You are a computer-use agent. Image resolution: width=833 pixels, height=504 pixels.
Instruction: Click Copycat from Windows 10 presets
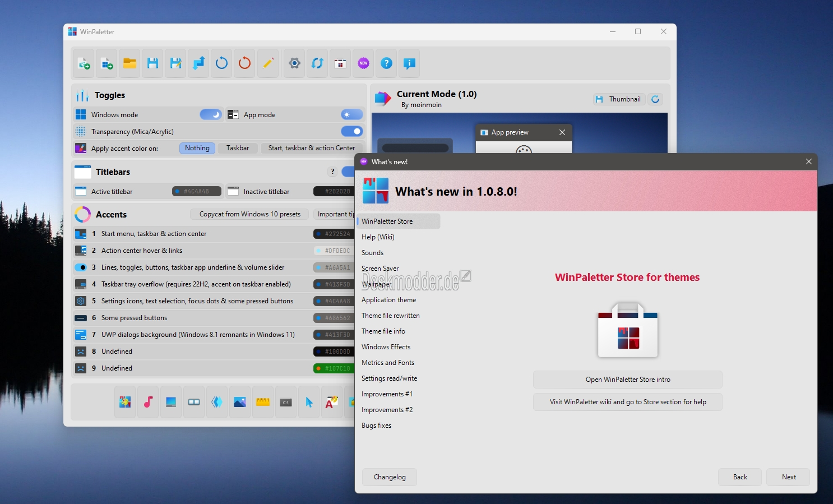[x=250, y=214]
